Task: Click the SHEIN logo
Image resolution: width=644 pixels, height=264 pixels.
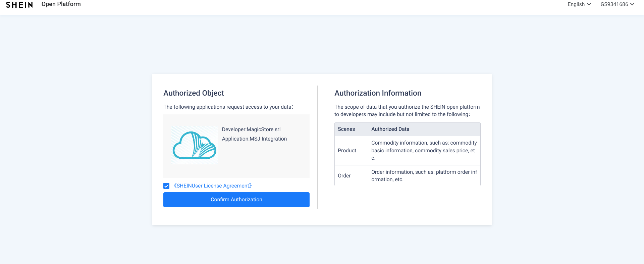Action: click(x=19, y=5)
